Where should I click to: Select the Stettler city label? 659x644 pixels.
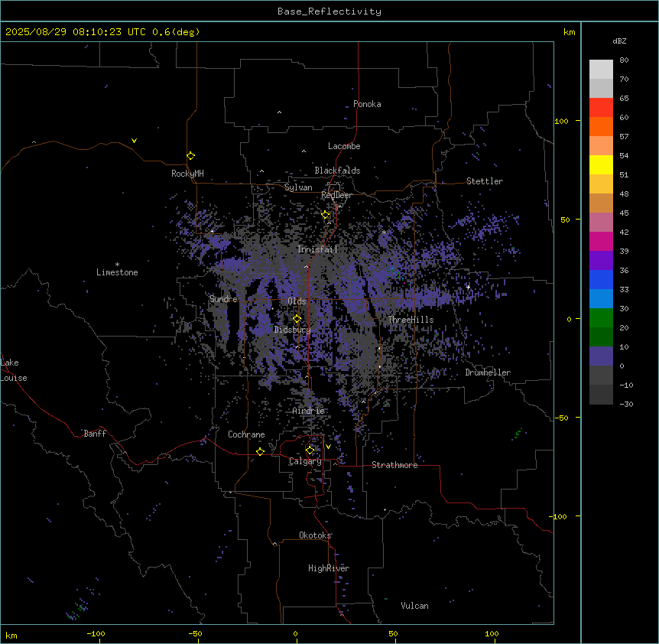point(485,181)
